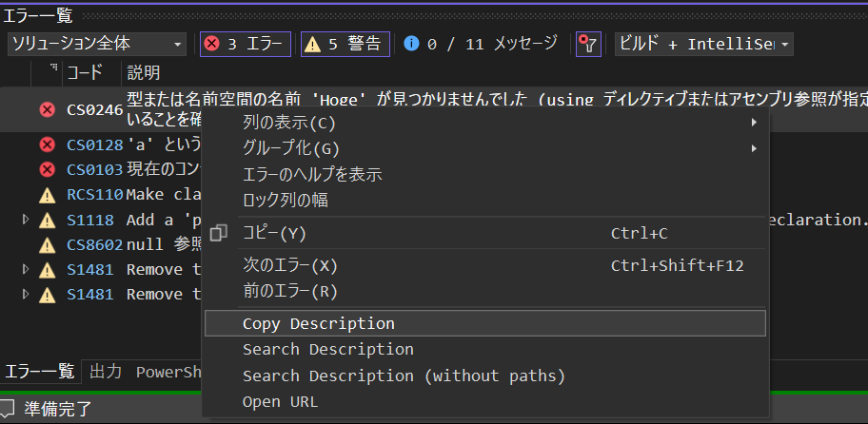Viewport: 868px width, 424px height.
Task: Click the error icon of CS0103 row
Action: tap(47, 169)
